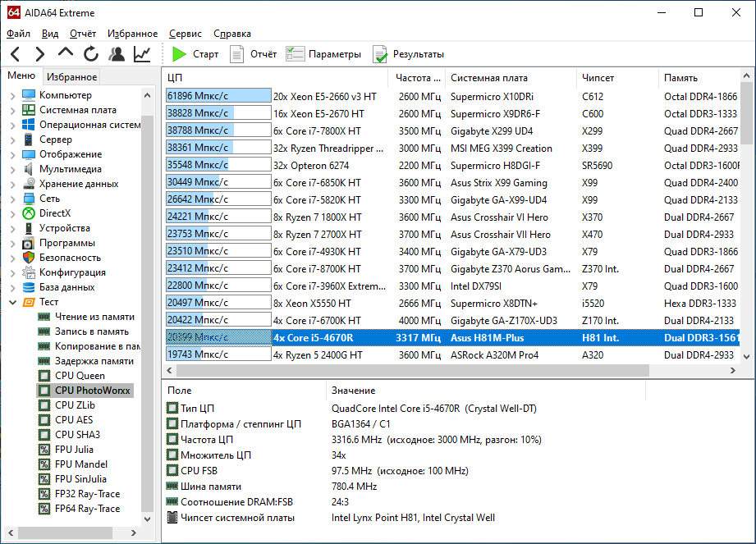The image size is (756, 544).
Task: Open the Отчёт menu in menu bar
Action: 83,34
